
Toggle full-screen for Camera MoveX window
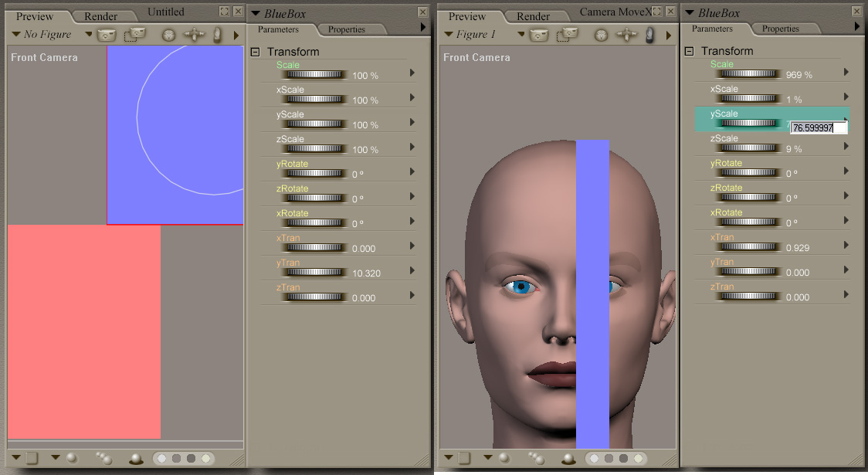point(657,12)
